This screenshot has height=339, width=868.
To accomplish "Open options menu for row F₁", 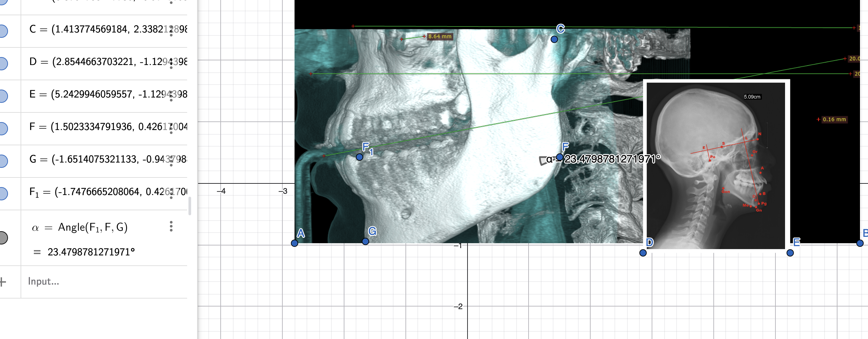I will pos(171,193).
